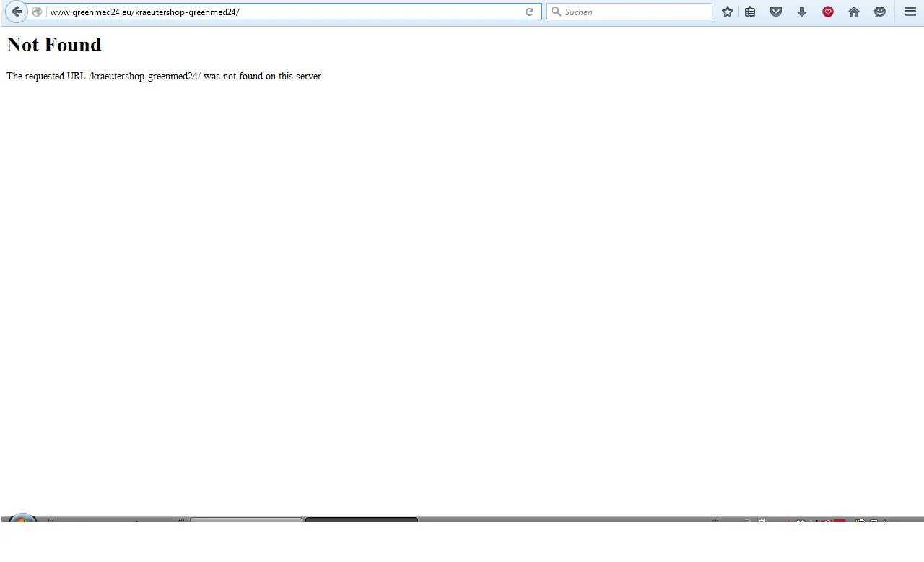Switch to the dark active taskbar window
Screen dimensions: 924x562
[x=362, y=519]
